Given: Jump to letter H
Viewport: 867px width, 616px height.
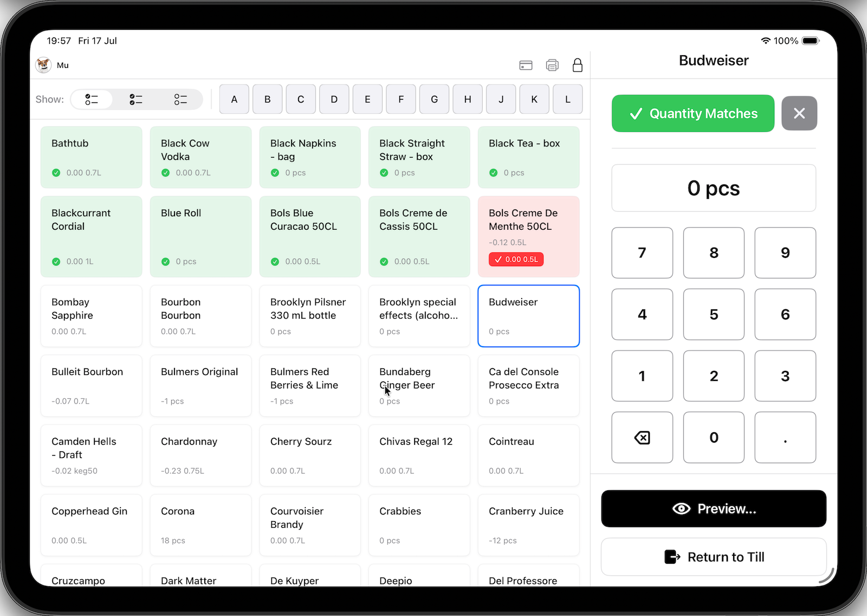Looking at the screenshot, I should (468, 99).
